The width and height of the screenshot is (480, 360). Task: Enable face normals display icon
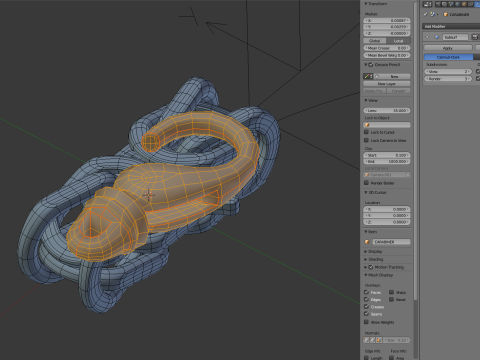[379, 340]
